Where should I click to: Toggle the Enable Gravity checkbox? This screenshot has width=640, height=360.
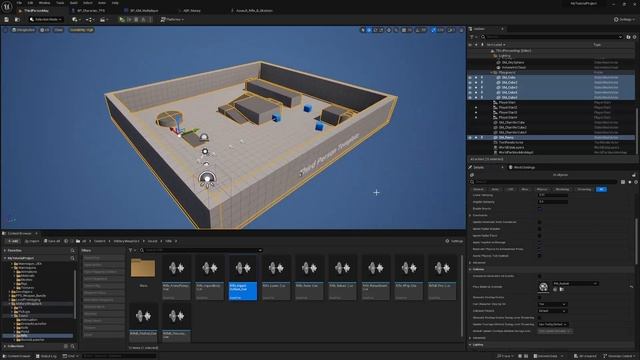[x=540, y=209]
